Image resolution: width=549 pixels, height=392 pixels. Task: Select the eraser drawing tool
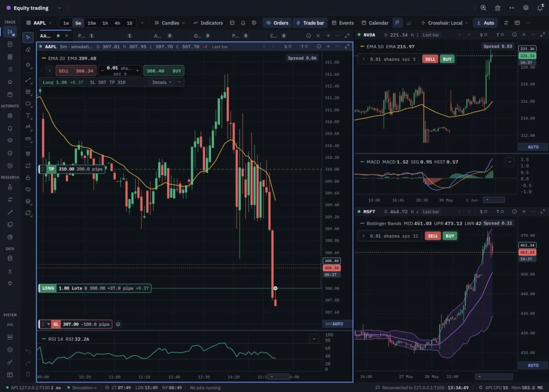pos(28,50)
